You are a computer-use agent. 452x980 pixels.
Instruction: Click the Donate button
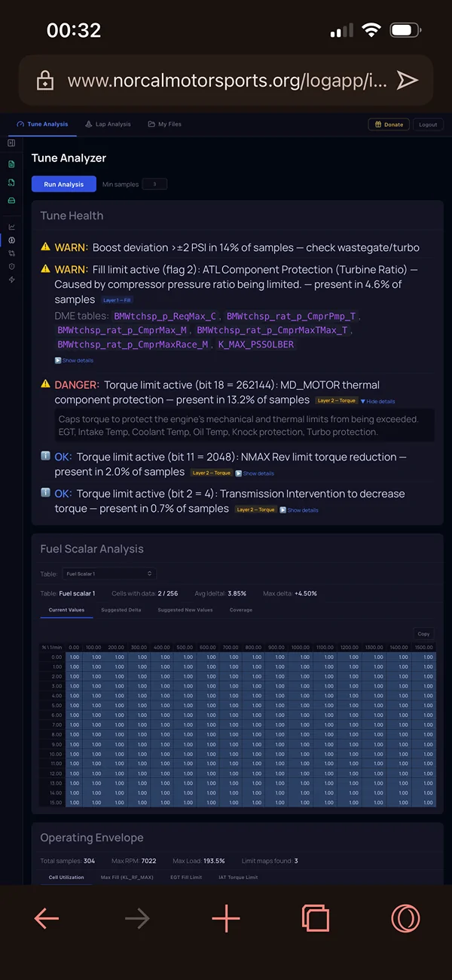pos(389,124)
